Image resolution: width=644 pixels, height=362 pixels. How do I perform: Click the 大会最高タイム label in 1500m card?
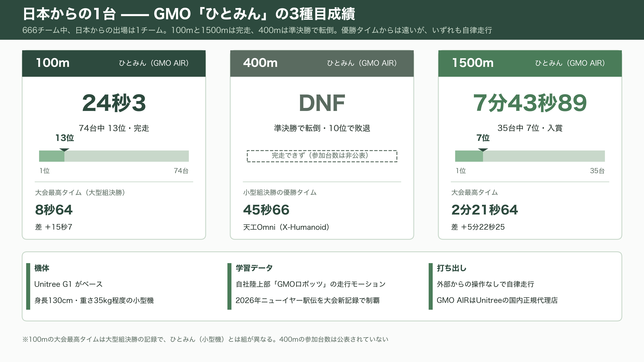coord(474,193)
